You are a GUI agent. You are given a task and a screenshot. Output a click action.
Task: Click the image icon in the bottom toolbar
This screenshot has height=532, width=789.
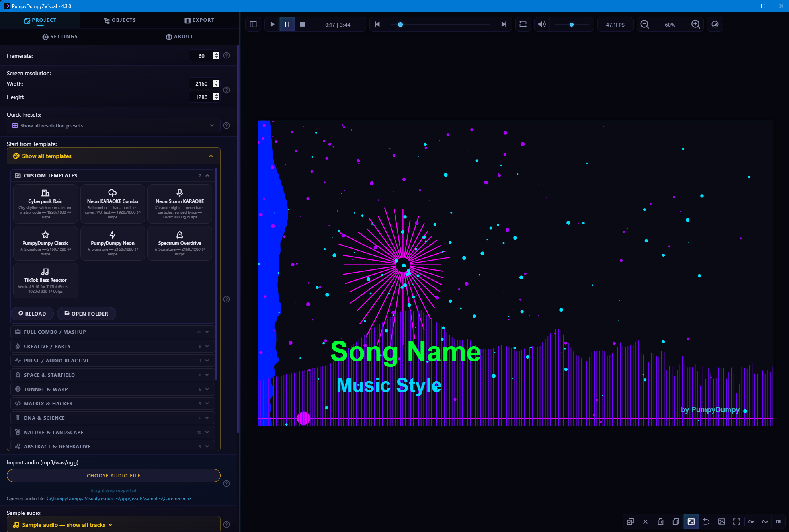[x=721, y=522]
